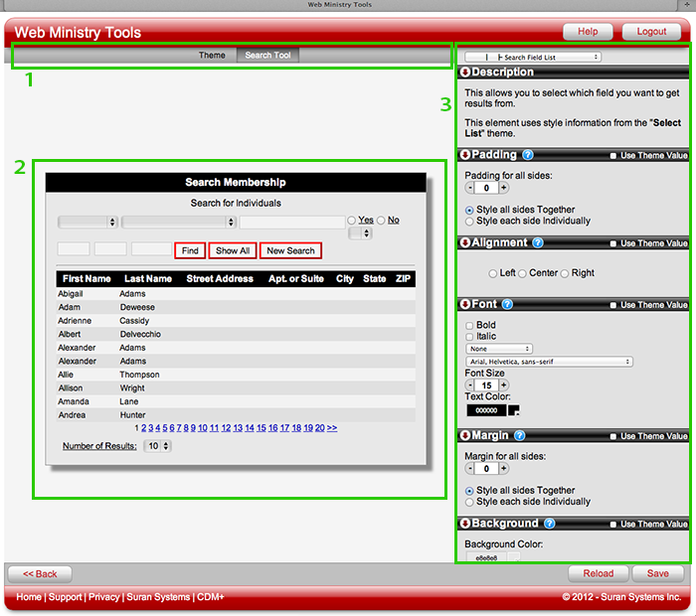Click the black text color swatch field
This screenshot has height=616, width=696.
(485, 409)
